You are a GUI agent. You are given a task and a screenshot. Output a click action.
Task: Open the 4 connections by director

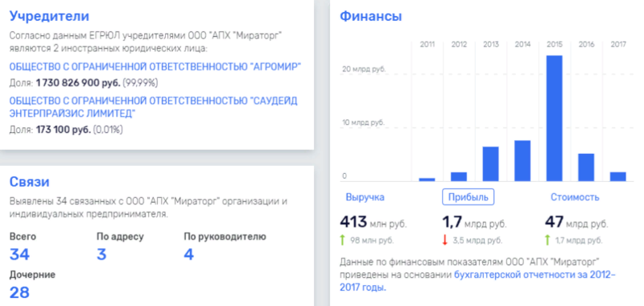[x=188, y=254]
